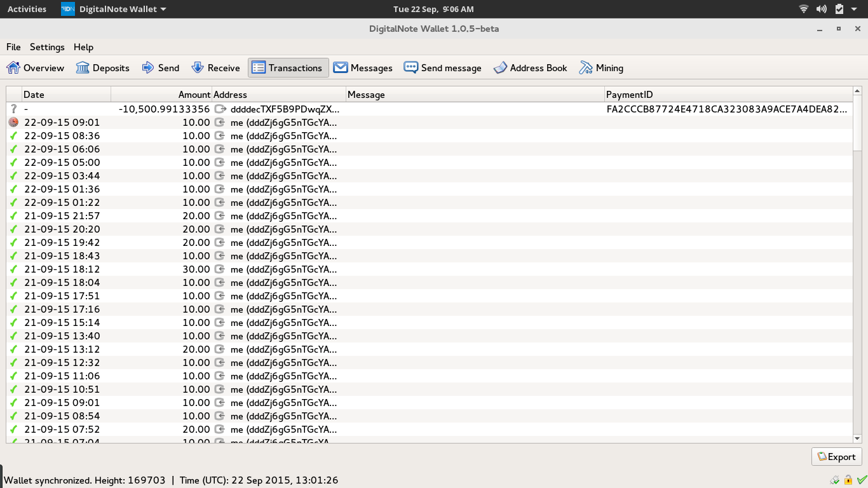868x488 pixels.
Task: Select the address on the 21-09-15 11:06 row
Action: point(283,376)
